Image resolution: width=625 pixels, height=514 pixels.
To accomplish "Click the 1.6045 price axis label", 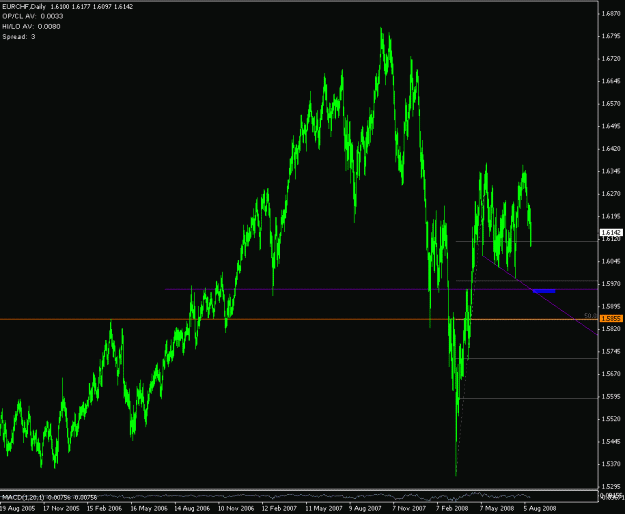I will click(x=611, y=261).
